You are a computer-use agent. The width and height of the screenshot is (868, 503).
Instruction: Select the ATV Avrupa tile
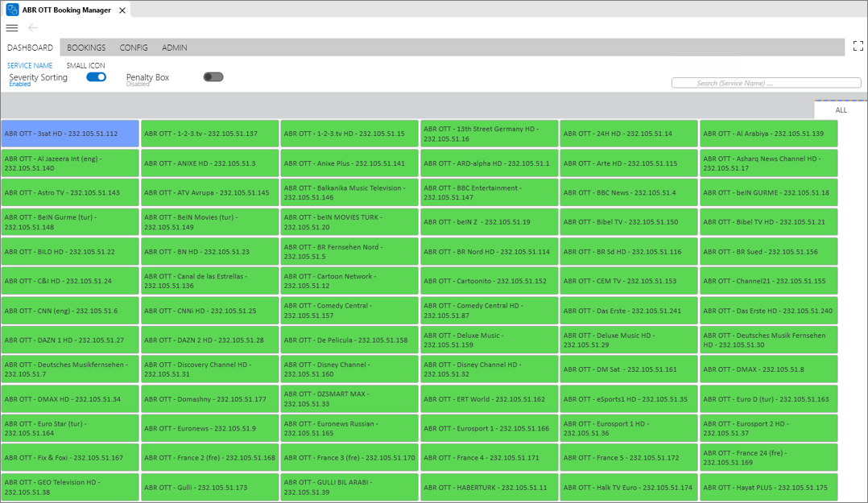pyautogui.click(x=210, y=192)
